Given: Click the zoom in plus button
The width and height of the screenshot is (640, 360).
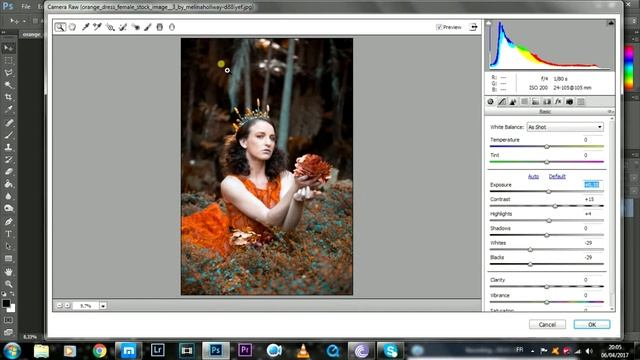Looking at the screenshot, I should pos(67,306).
